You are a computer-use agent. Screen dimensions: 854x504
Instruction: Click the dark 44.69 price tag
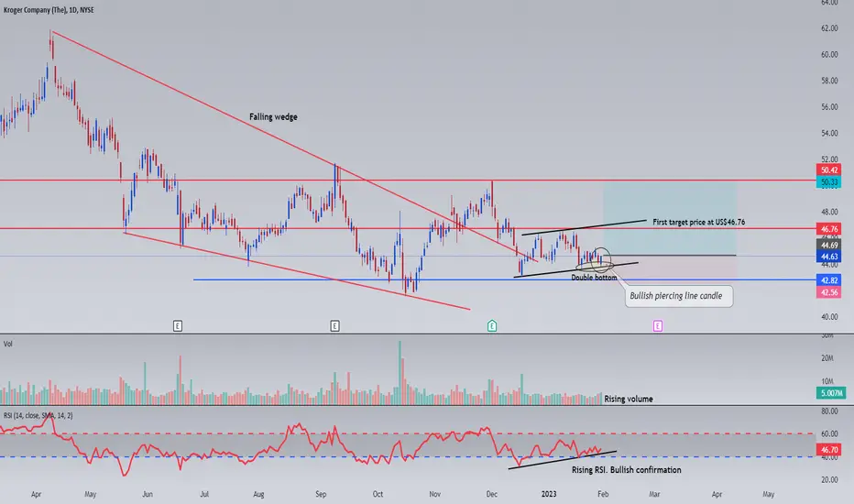828,246
